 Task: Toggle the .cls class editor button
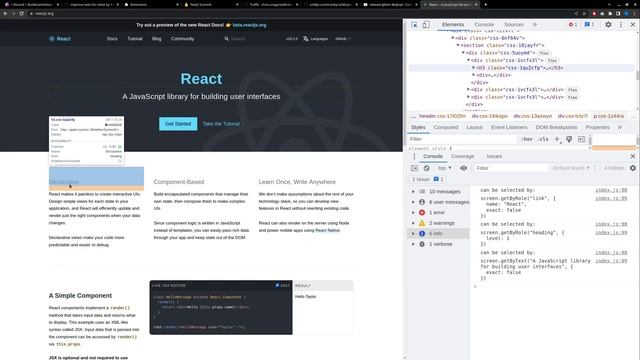pyautogui.click(x=543, y=139)
